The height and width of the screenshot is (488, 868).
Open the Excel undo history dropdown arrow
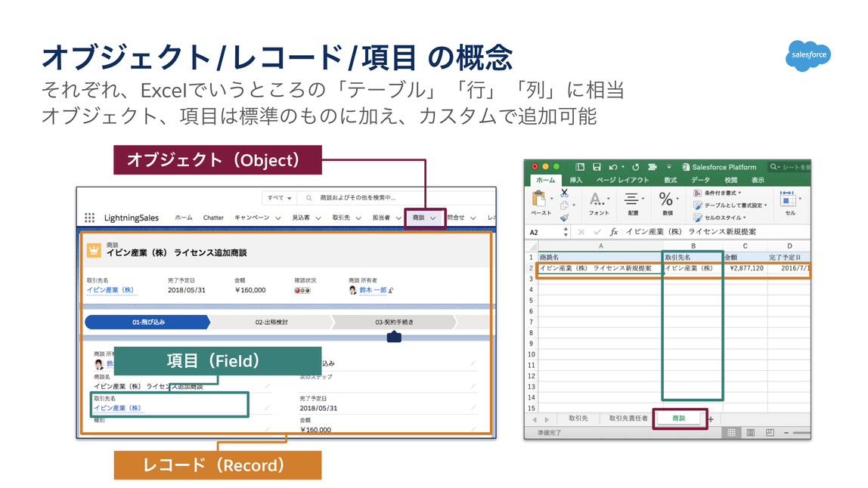coord(623,166)
